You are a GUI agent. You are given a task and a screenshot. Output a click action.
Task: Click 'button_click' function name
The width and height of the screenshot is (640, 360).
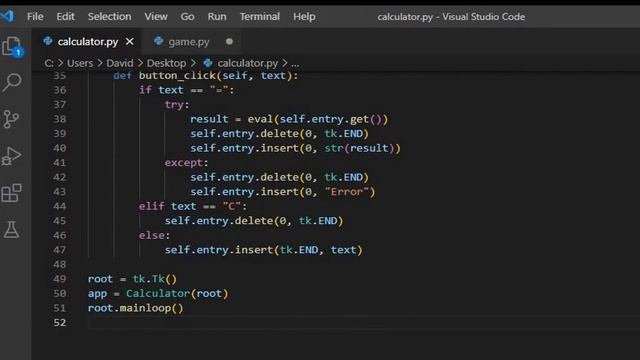pos(177,76)
